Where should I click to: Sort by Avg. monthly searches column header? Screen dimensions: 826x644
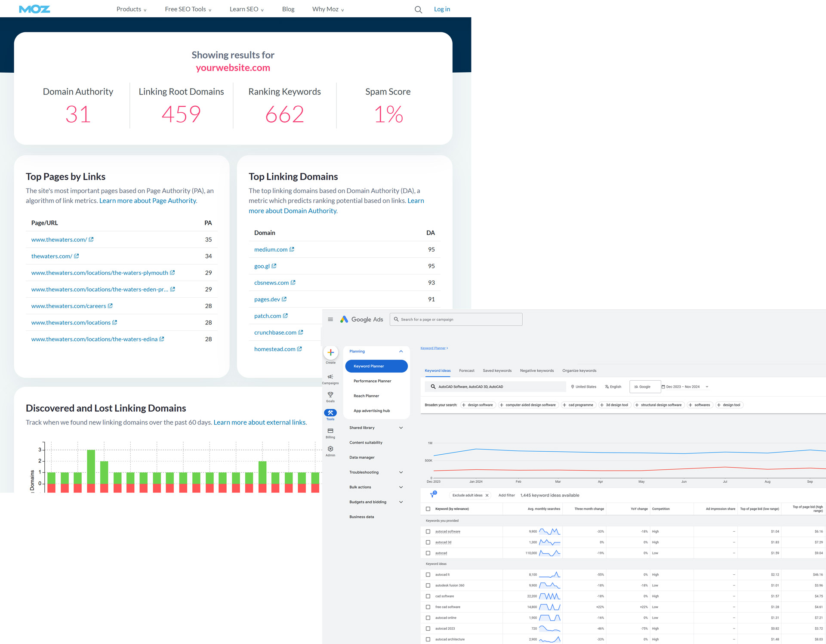click(544, 509)
